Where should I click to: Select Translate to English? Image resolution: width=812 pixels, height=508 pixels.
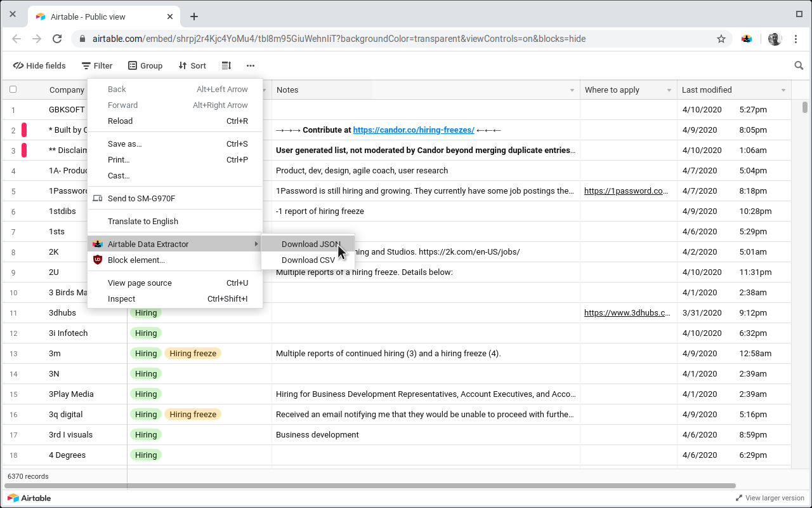(x=175, y=221)
